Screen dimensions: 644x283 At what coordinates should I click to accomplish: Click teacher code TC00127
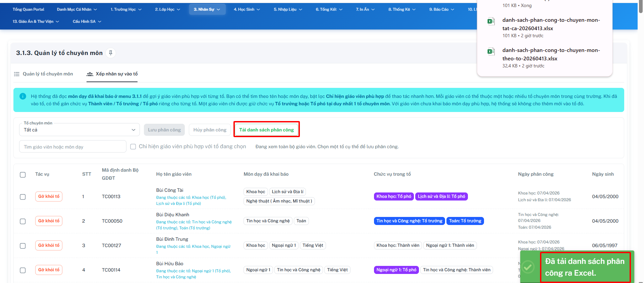(111, 245)
